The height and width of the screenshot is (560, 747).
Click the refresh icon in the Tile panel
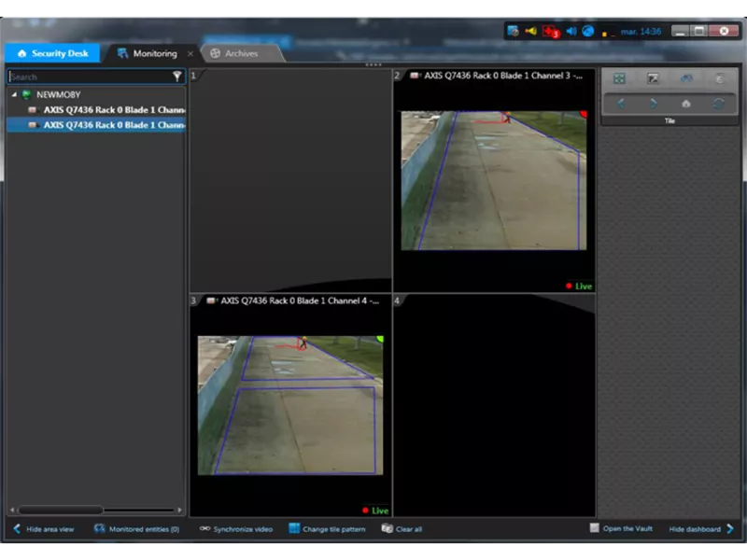coord(717,104)
